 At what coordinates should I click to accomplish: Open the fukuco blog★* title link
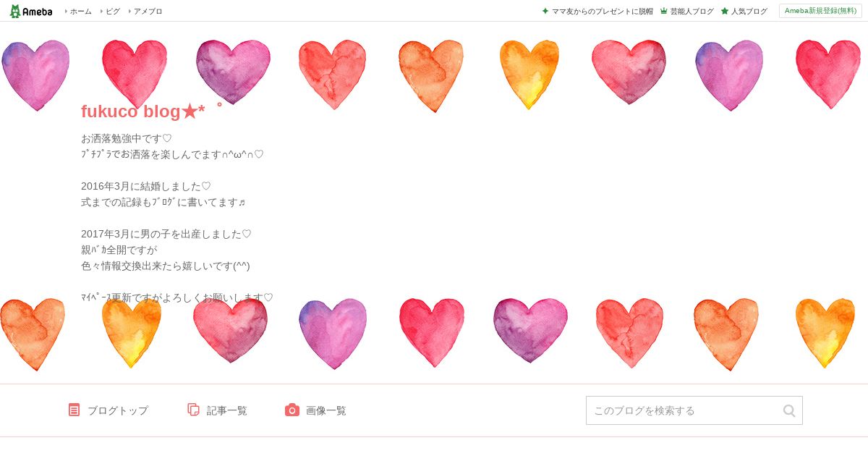[143, 111]
